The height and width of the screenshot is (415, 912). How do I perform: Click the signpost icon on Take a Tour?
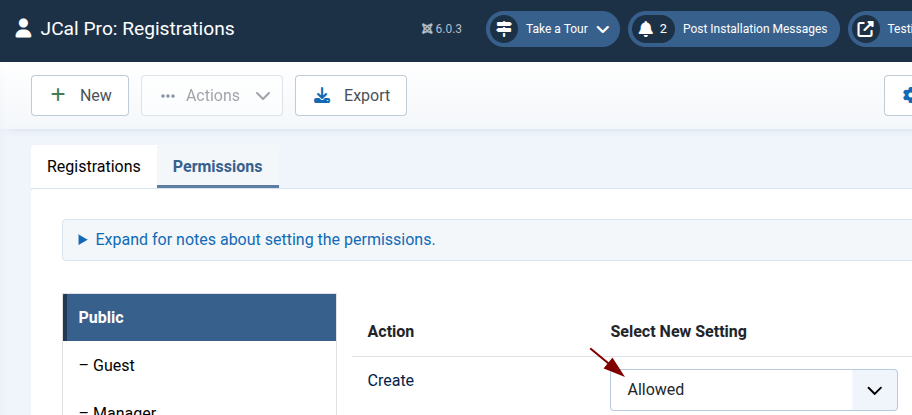tap(504, 29)
